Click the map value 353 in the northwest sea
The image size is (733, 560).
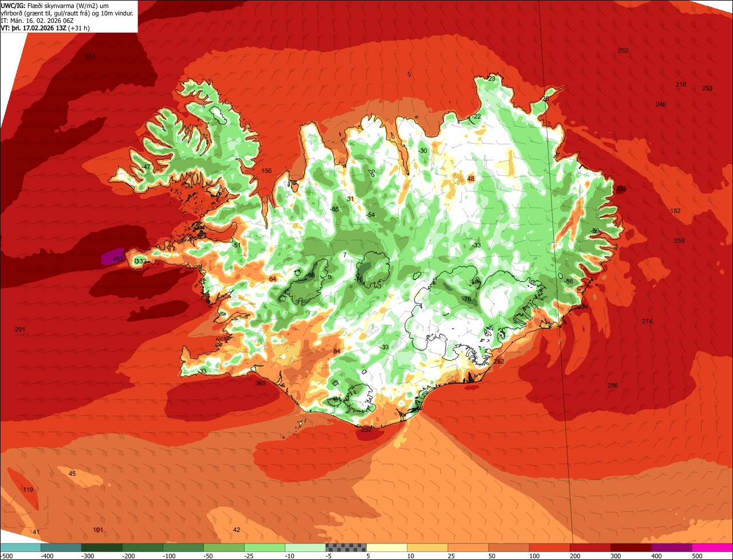pyautogui.click(x=90, y=56)
